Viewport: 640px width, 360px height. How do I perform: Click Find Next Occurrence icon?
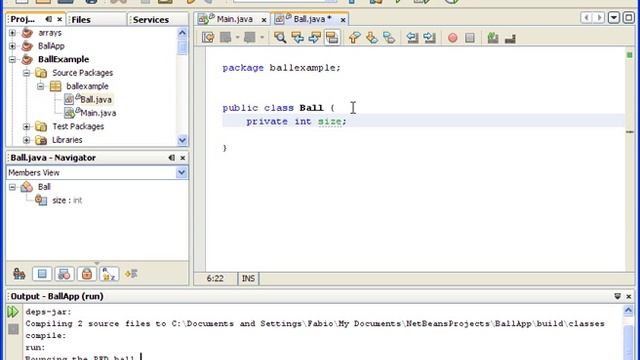314,38
